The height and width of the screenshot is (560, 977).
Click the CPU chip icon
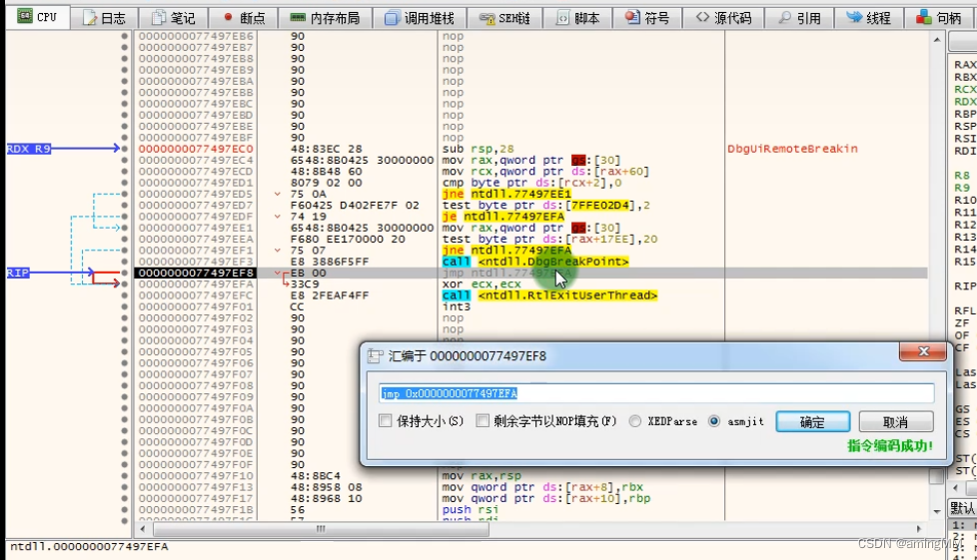pyautogui.click(x=24, y=16)
